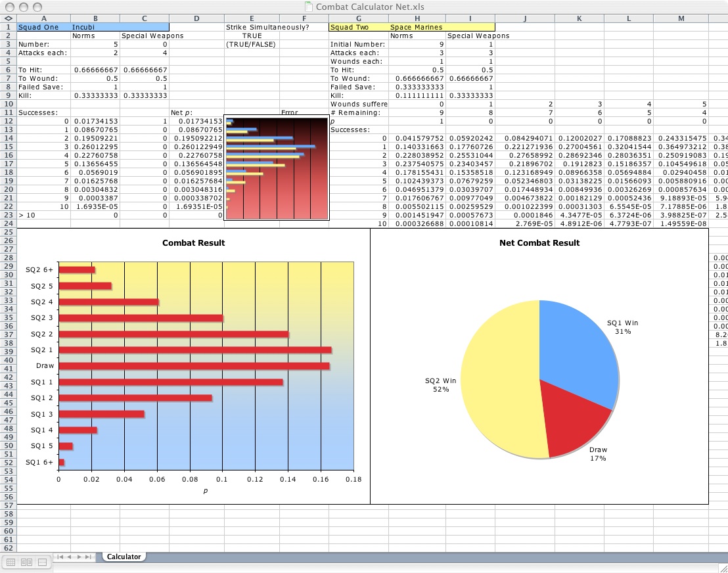The width and height of the screenshot is (728, 573).
Task: Select the > 10 cell
Action: click(x=43, y=215)
